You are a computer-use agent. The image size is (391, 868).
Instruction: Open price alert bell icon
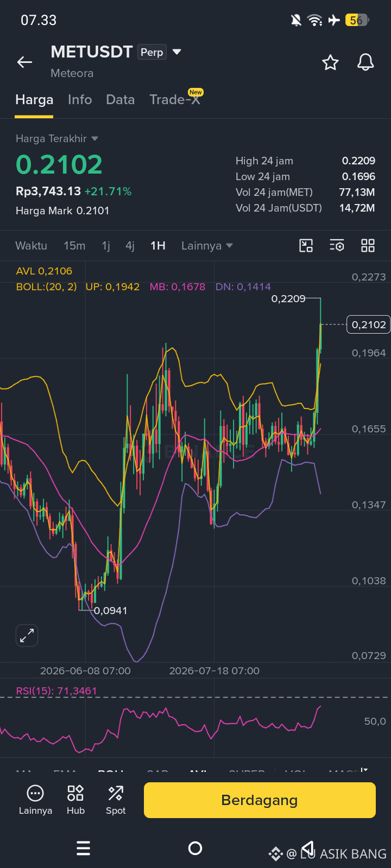pyautogui.click(x=365, y=62)
